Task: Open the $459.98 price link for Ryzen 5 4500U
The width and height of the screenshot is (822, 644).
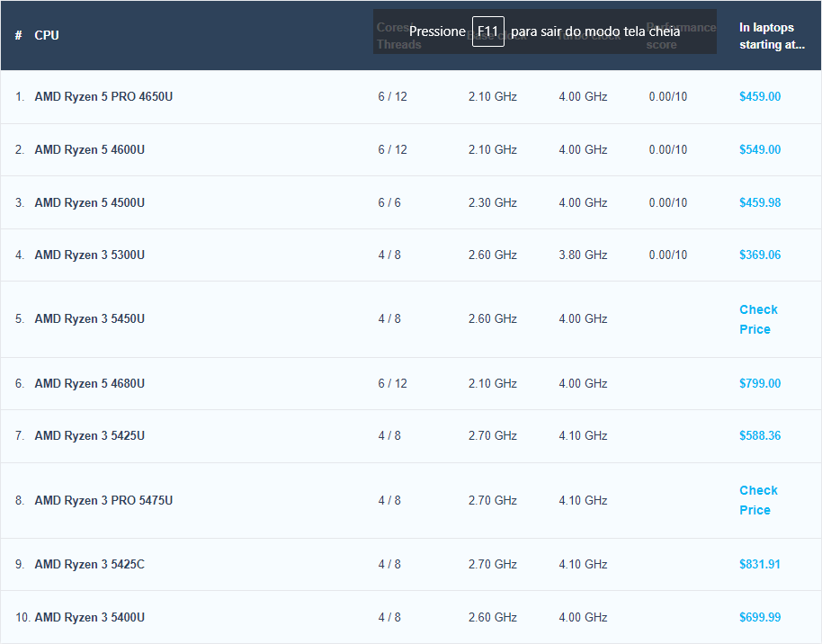Action: click(x=760, y=202)
